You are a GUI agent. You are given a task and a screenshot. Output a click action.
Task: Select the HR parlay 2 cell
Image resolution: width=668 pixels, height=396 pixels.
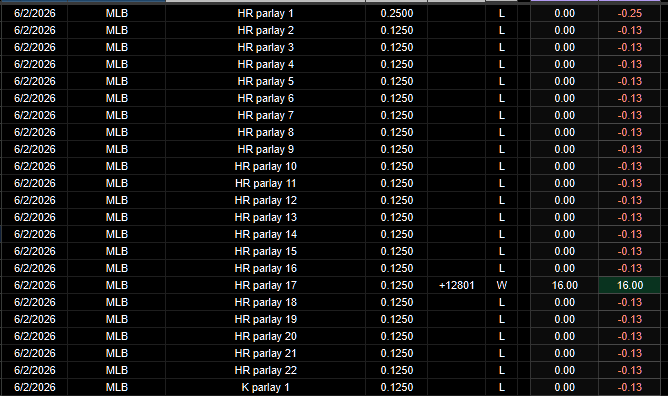point(265,30)
